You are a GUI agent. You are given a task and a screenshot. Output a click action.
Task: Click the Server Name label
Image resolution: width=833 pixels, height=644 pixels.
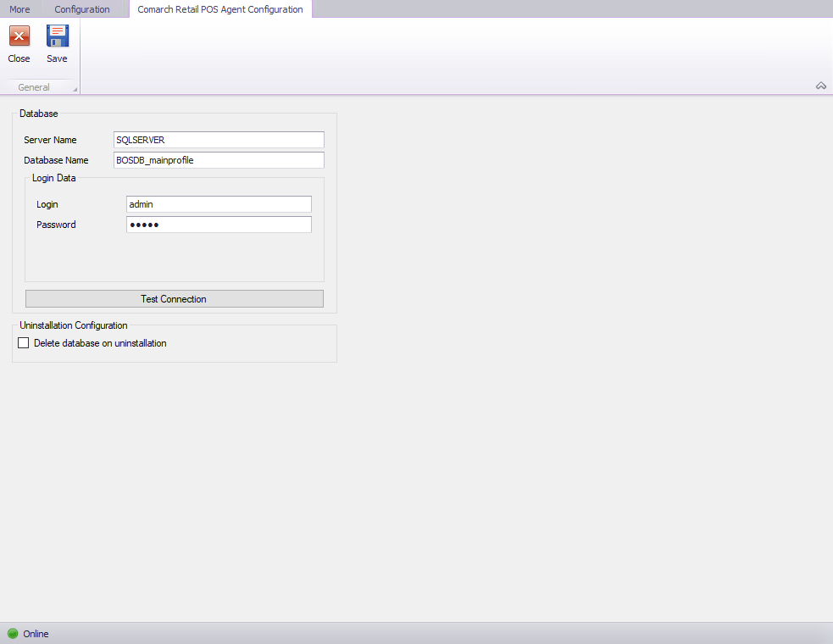pos(50,140)
